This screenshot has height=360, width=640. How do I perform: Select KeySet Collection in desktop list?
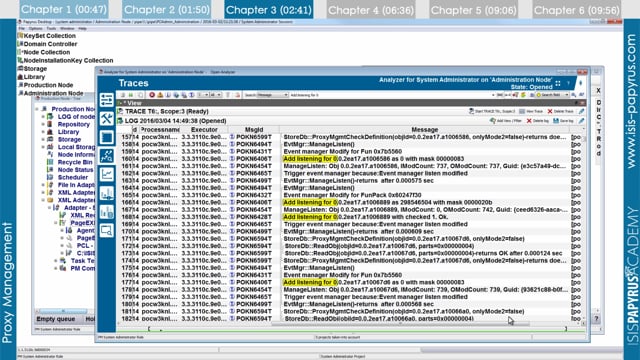click(46, 36)
